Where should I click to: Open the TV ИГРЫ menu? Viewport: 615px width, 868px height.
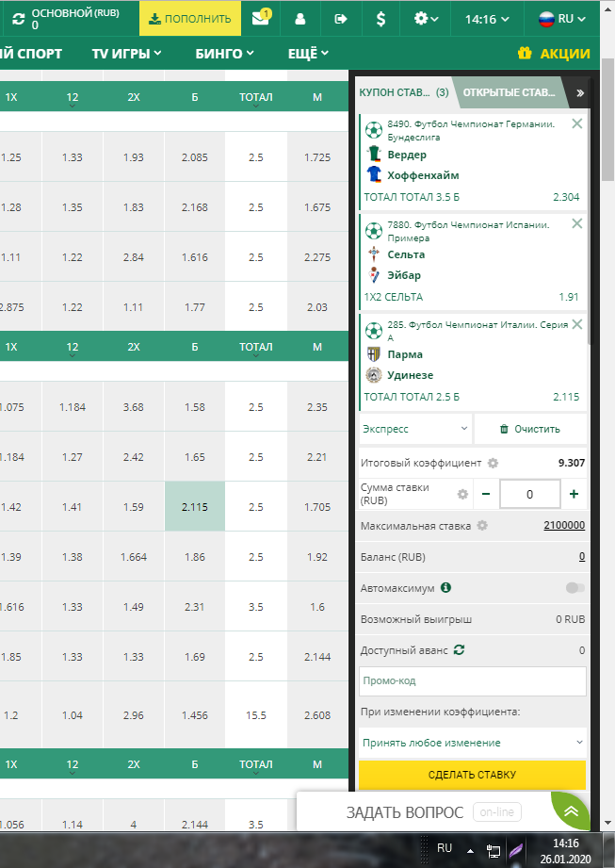coord(126,54)
